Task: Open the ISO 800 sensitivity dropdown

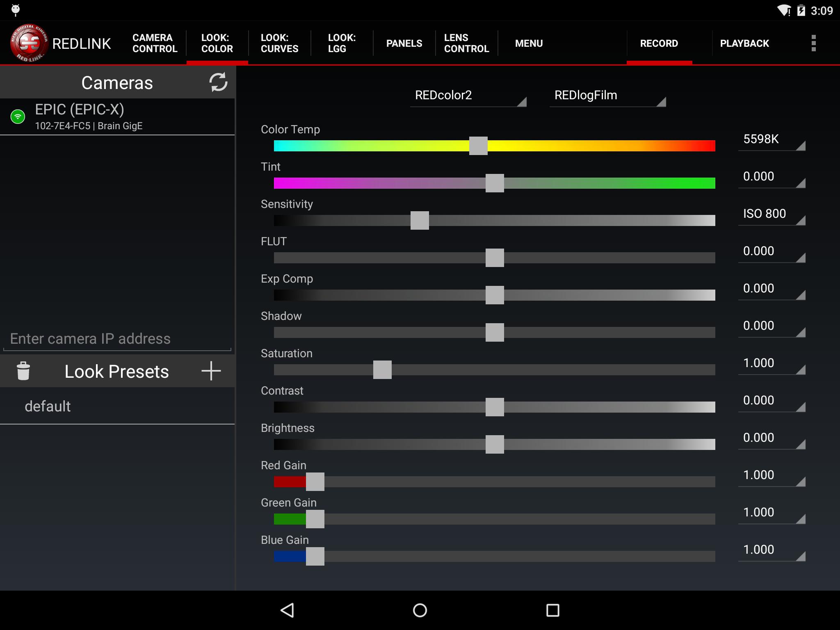Action: [x=772, y=215]
